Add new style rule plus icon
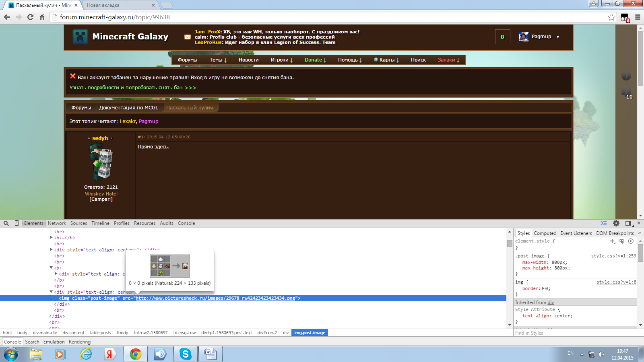Screen dimensions: 644x362 613,241
